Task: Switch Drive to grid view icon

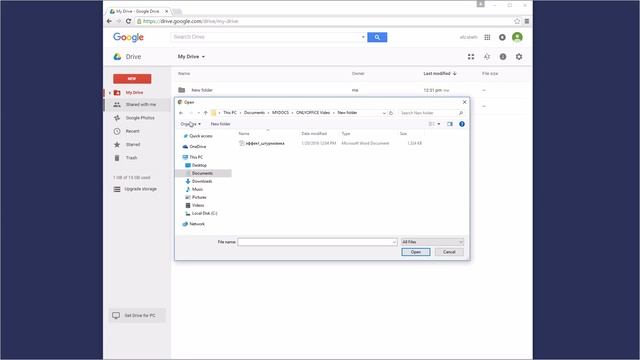Action: pyautogui.click(x=471, y=57)
